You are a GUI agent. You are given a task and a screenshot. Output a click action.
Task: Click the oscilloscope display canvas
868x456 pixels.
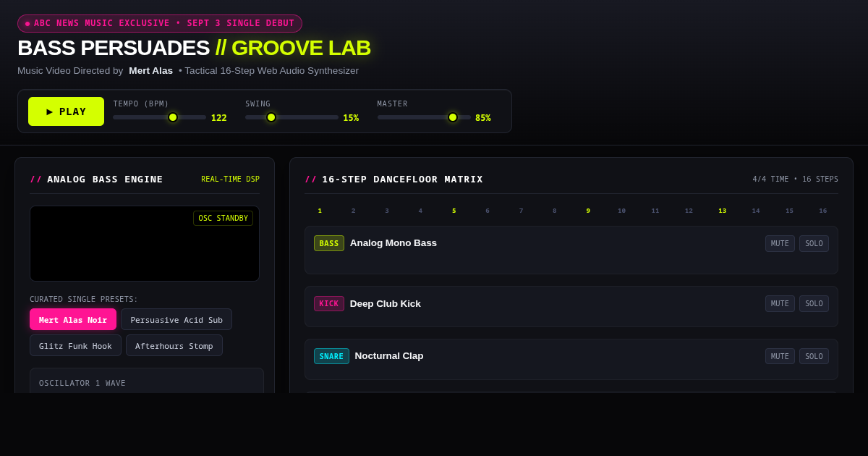[x=145, y=243]
